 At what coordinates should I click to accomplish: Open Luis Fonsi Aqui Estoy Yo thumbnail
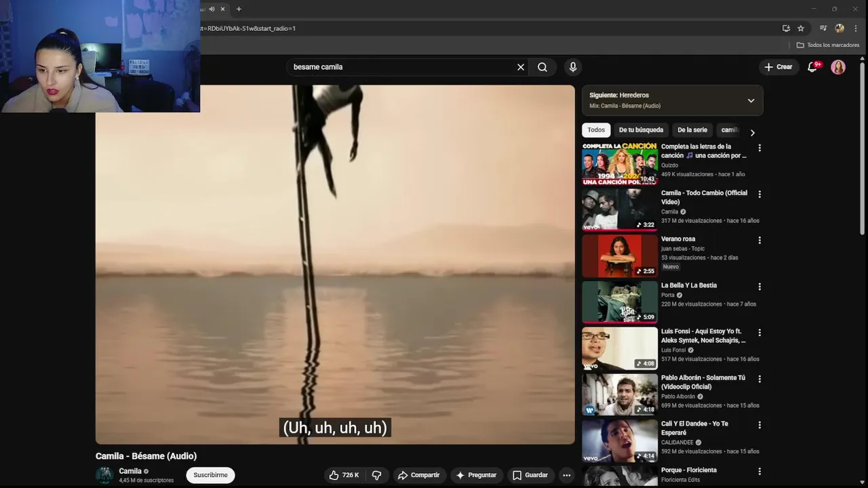620,348
